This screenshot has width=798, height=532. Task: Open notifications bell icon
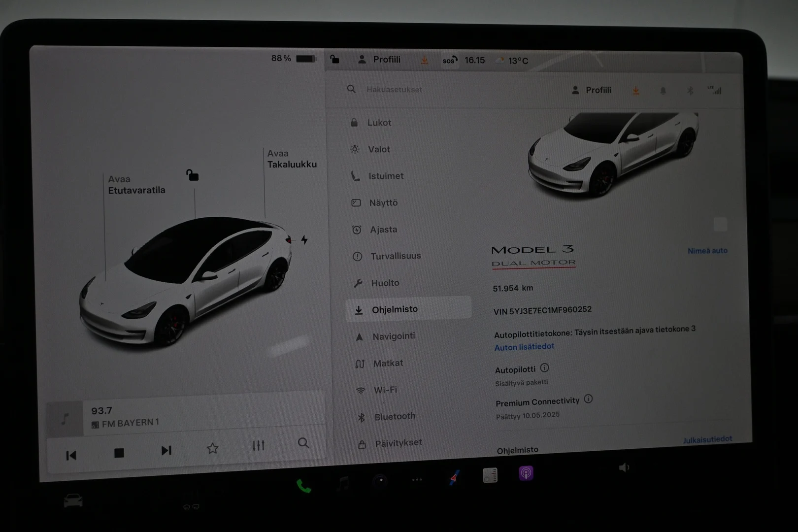tap(663, 91)
